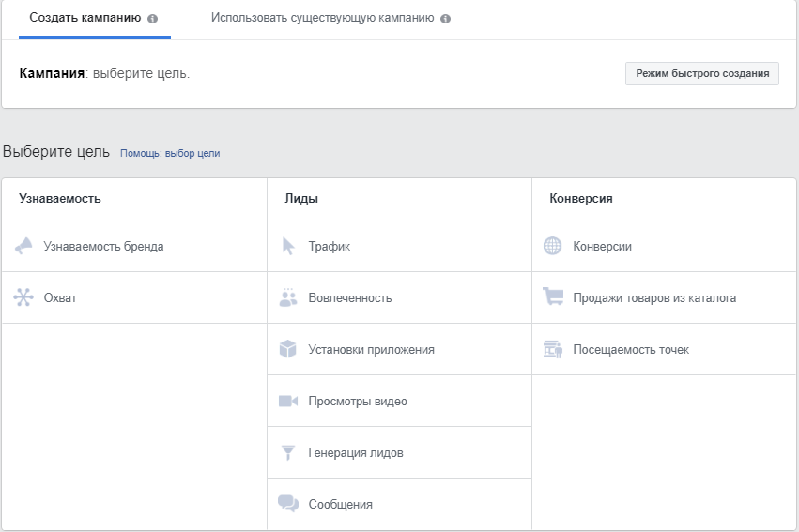Click info icon beside Использовать существующую кампанию
799x532 pixels.
pos(445,19)
